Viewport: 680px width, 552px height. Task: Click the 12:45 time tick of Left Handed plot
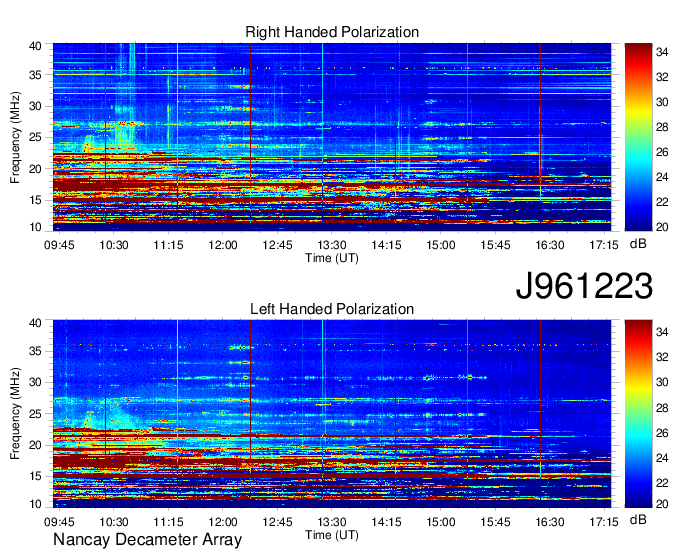(x=277, y=522)
